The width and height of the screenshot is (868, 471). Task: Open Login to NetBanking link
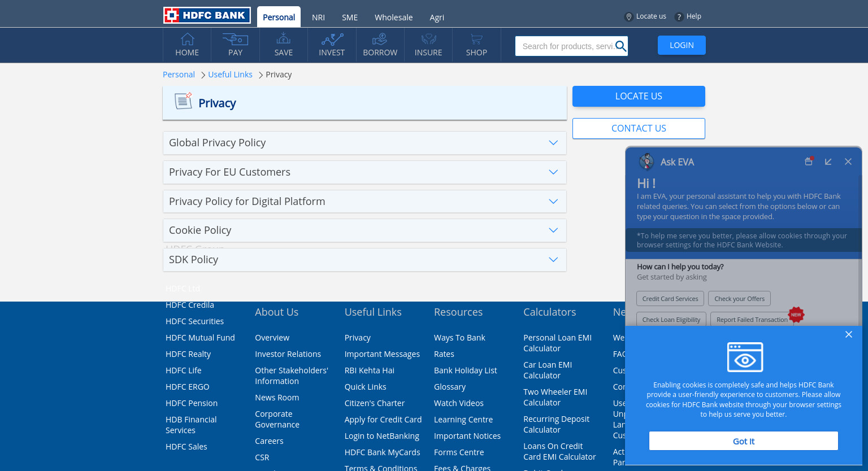point(382,436)
